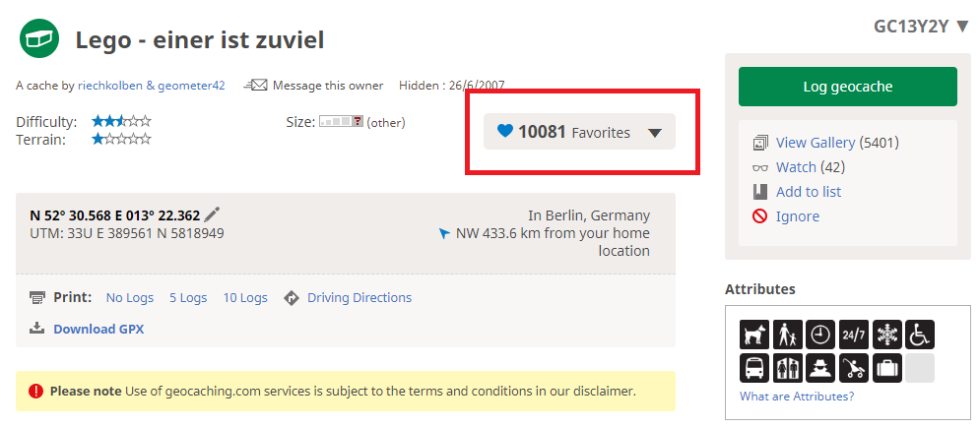Click the stroller accessible attribute icon

[x=853, y=368]
